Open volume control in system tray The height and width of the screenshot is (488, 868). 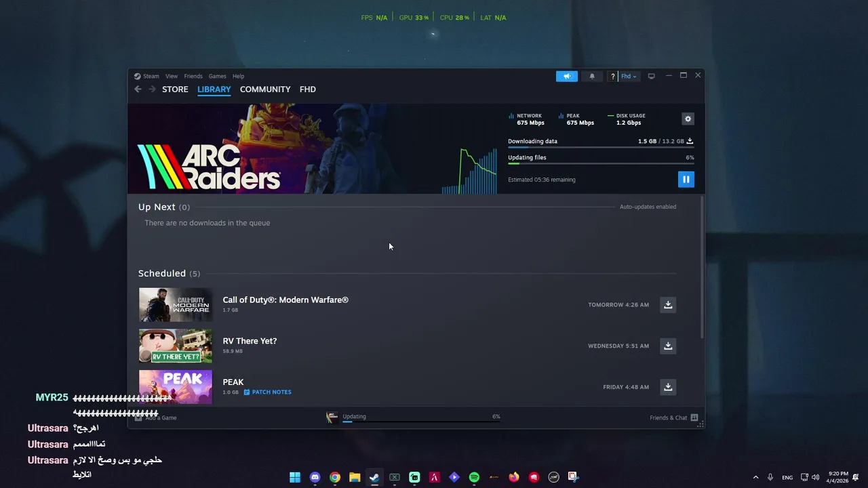coord(816,477)
